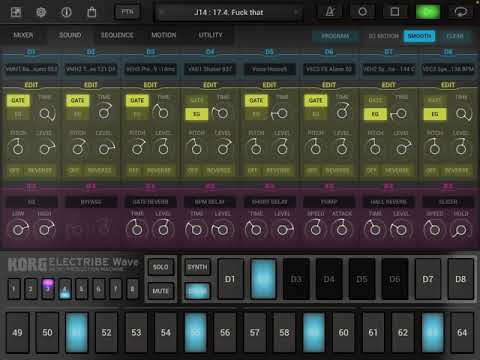Toggle EG on part D4
Viewport: 480px width, 360px height.
coord(197,114)
